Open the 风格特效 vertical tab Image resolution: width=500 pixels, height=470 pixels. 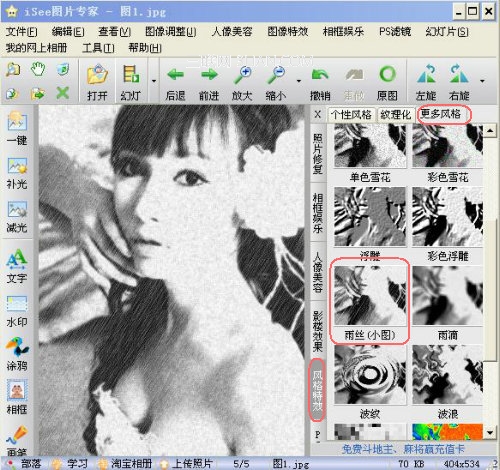317,390
